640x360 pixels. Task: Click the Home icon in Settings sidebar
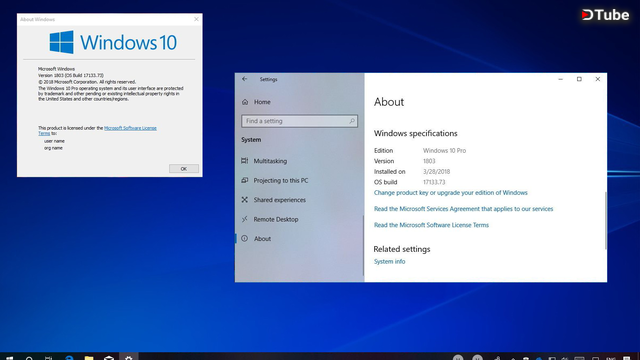(245, 102)
